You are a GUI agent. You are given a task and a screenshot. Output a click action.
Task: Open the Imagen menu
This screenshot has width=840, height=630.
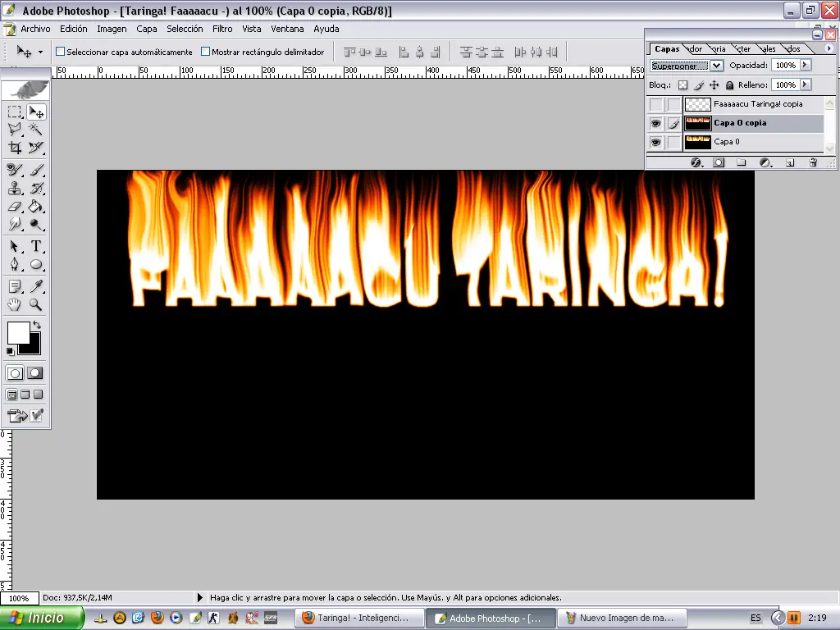click(112, 29)
